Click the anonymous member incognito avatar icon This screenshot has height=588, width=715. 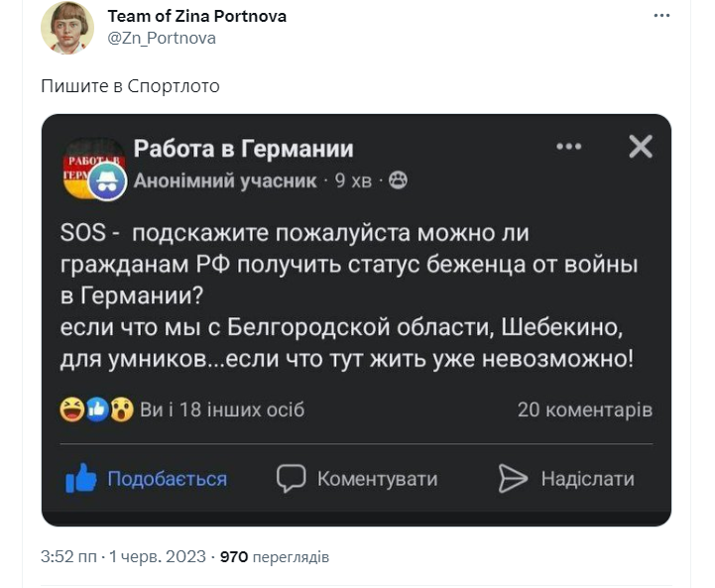click(x=107, y=181)
